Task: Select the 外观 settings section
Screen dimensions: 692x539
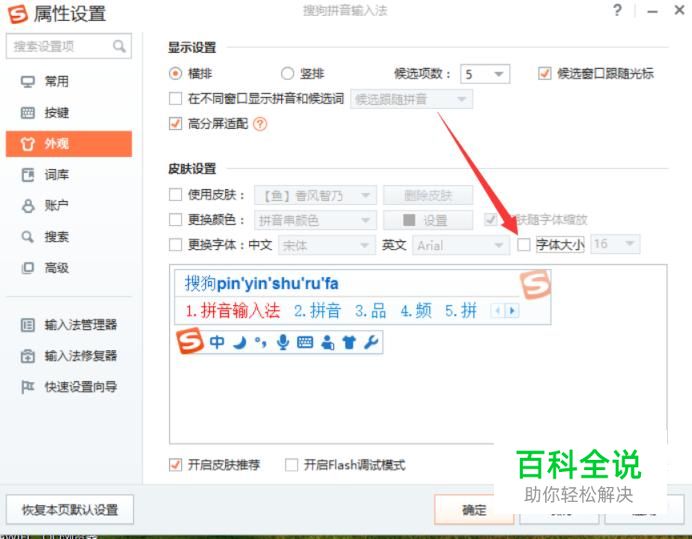Action: click(x=69, y=144)
